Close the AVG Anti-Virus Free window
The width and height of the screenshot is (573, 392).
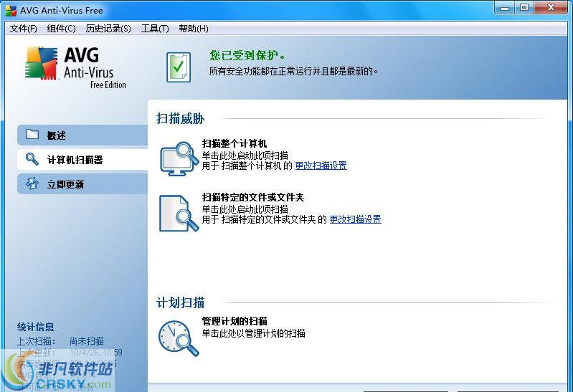coord(551,8)
